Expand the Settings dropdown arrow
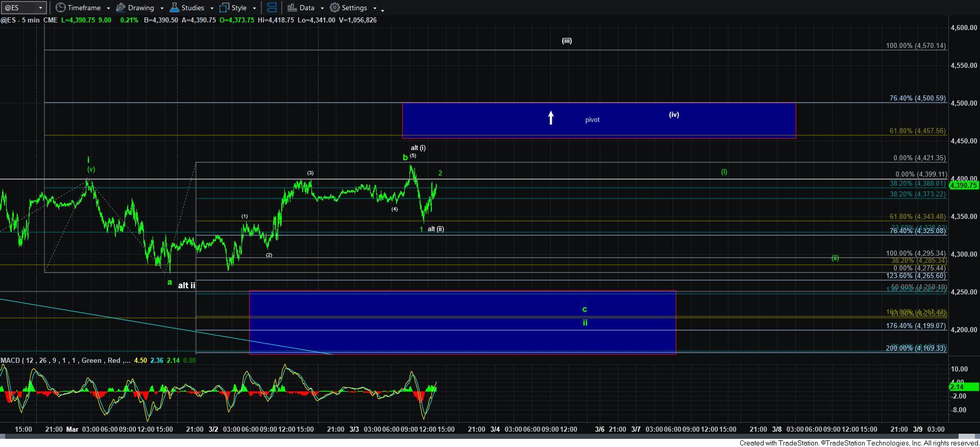This screenshot has height=447, width=980. [x=375, y=8]
